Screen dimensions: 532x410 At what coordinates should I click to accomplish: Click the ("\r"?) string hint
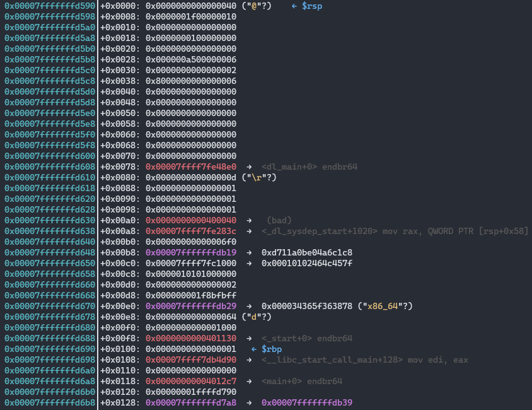coord(259,177)
